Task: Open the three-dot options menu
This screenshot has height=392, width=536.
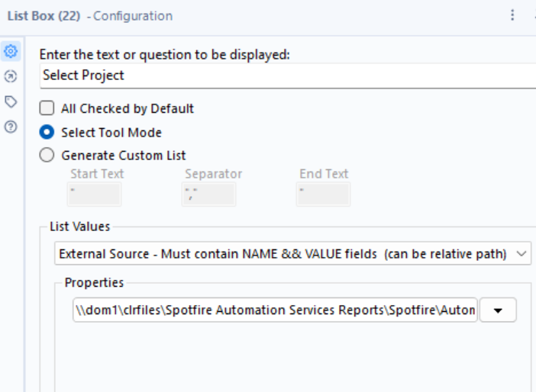Action: click(512, 15)
